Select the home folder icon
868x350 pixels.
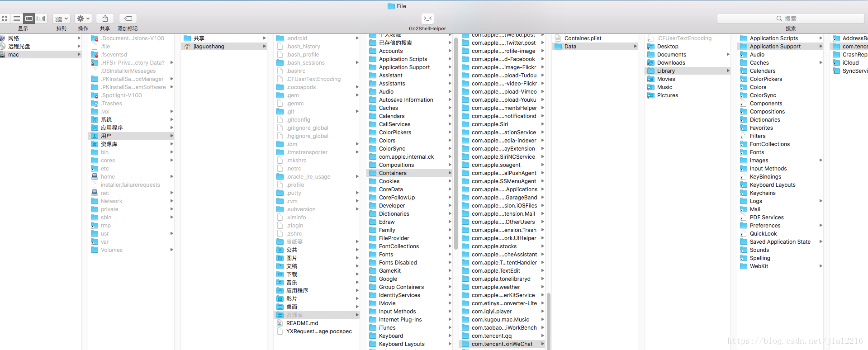95,177
